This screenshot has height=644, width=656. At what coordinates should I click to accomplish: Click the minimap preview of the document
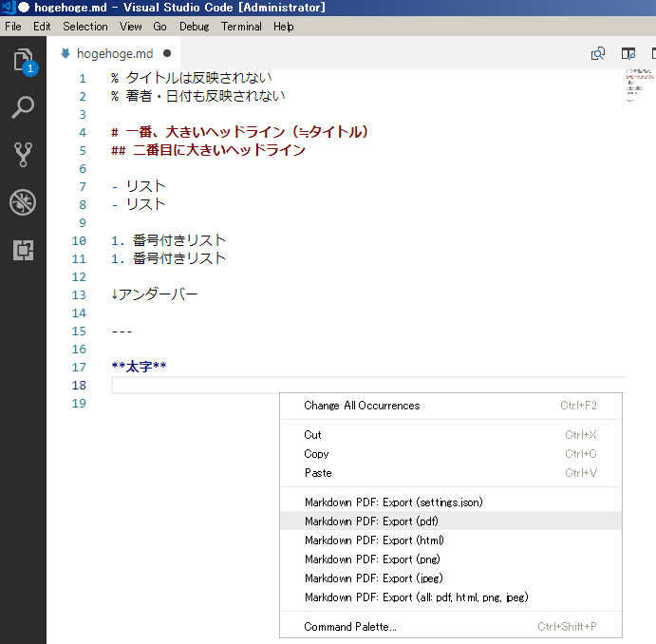click(x=640, y=85)
